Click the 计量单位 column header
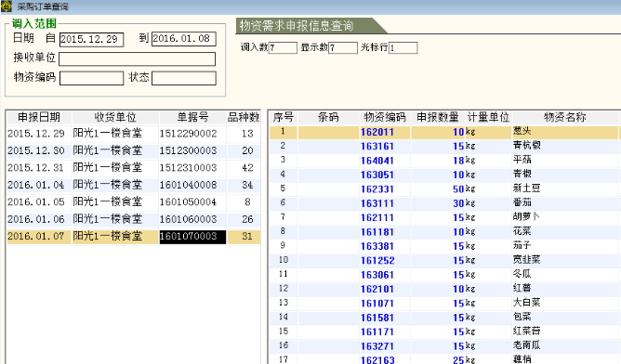This screenshot has width=621, height=364. [x=488, y=118]
